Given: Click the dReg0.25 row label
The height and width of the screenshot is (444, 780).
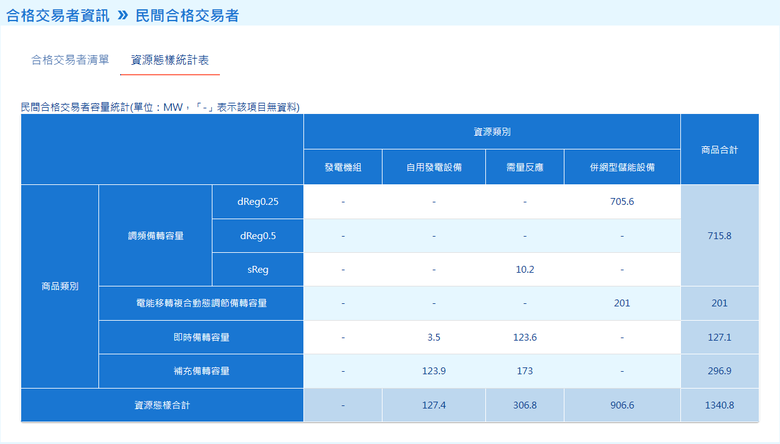Looking at the screenshot, I should point(258,202).
